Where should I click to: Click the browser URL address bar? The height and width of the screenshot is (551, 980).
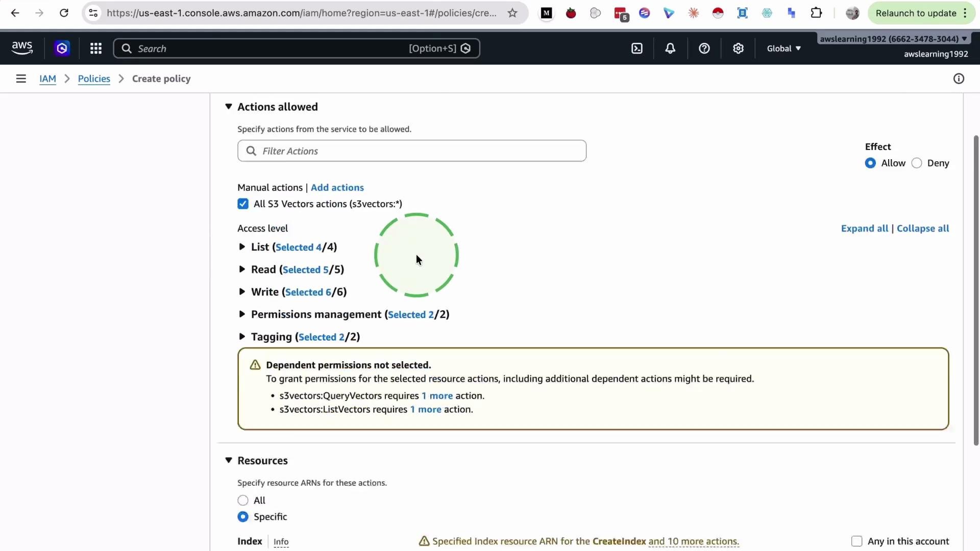301,13
